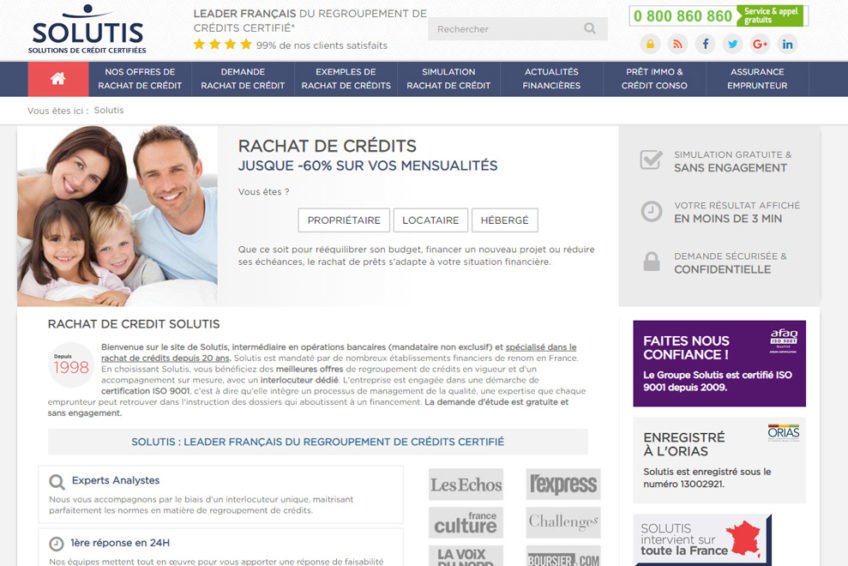
Task: Visit the Twitter profile icon
Action: pos(733,44)
